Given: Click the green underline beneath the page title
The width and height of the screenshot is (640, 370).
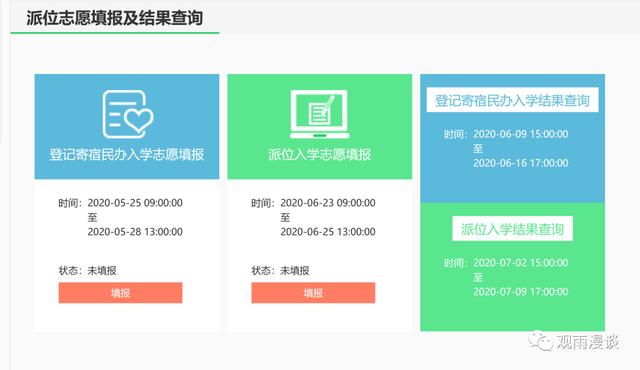Looking at the screenshot, I should tap(115, 33).
